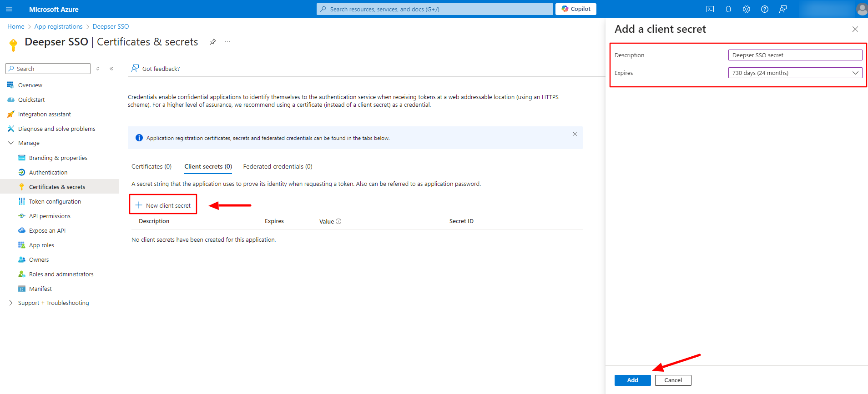
Task: Go to App registrations breadcrumb
Action: tap(59, 26)
